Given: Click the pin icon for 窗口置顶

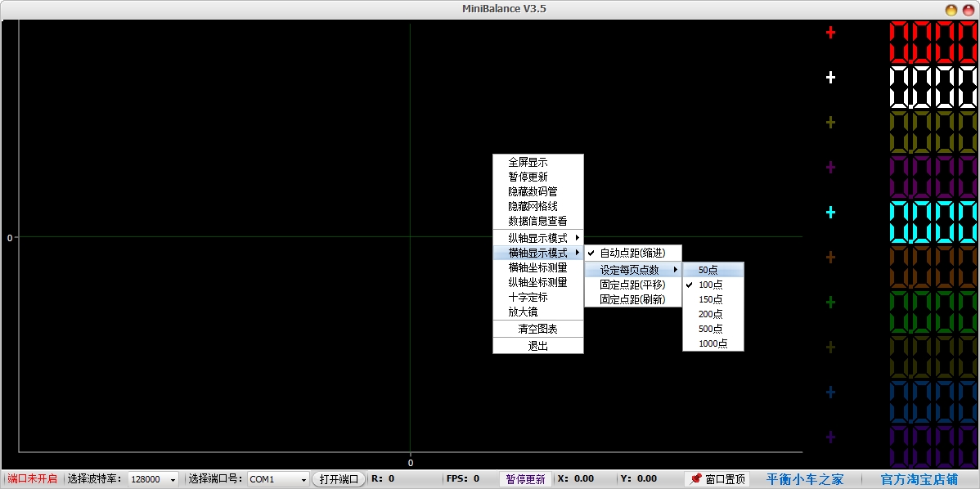Looking at the screenshot, I should pyautogui.click(x=696, y=478).
